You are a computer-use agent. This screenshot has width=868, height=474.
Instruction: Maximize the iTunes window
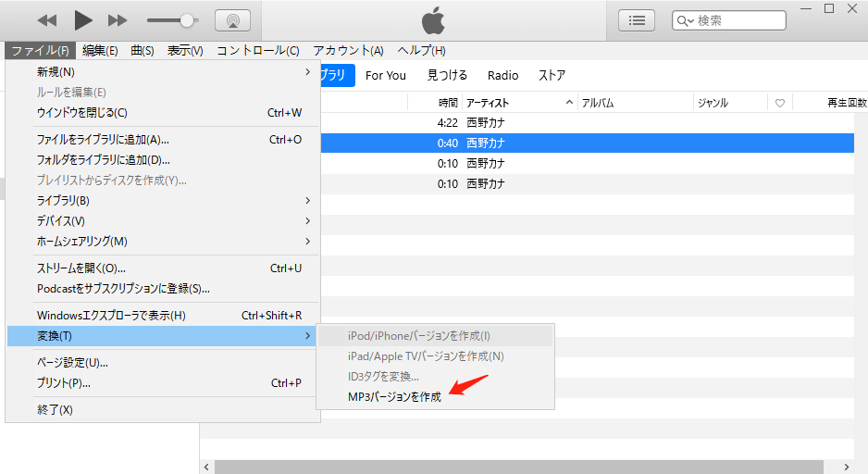click(x=829, y=8)
